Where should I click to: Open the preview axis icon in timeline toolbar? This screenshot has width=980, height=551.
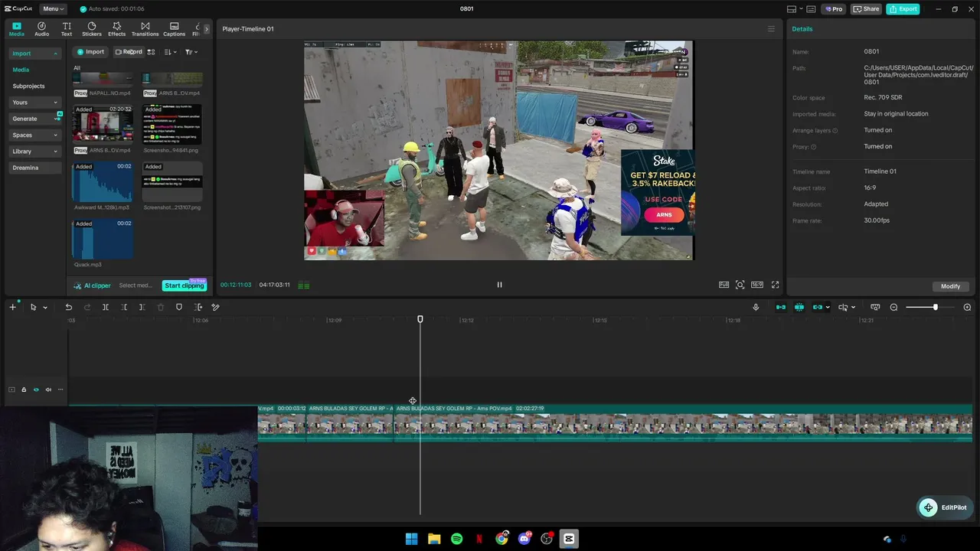coord(875,308)
